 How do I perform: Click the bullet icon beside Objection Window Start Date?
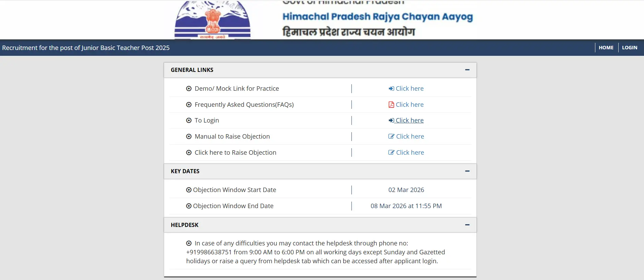[189, 190]
